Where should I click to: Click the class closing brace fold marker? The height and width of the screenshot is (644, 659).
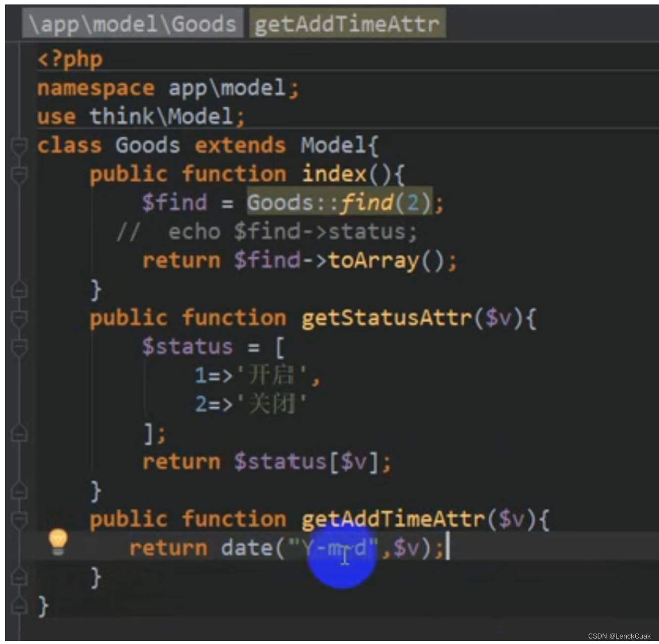[x=19, y=606]
